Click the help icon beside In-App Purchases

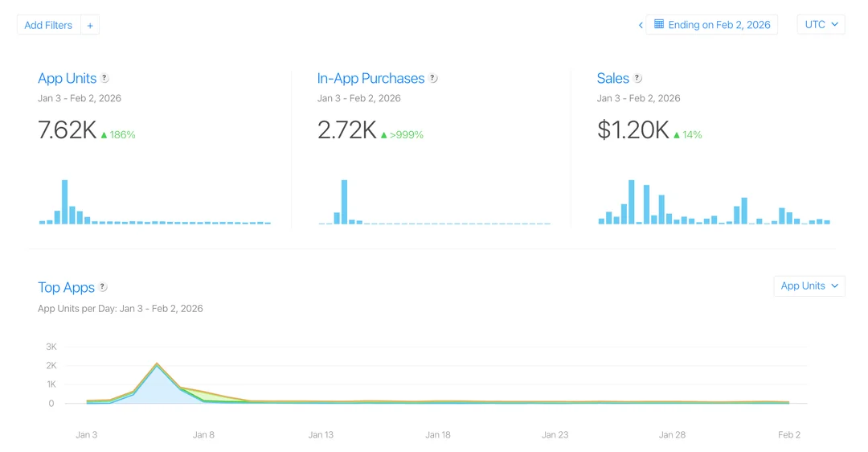pos(433,79)
